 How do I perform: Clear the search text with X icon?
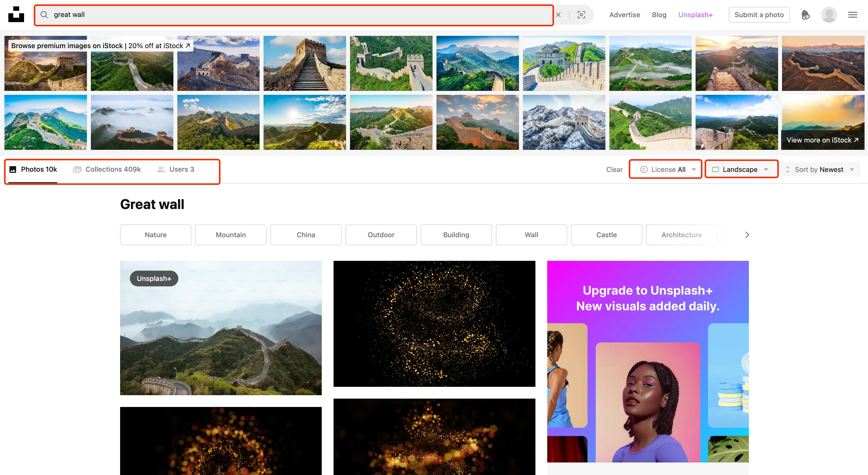coord(558,15)
